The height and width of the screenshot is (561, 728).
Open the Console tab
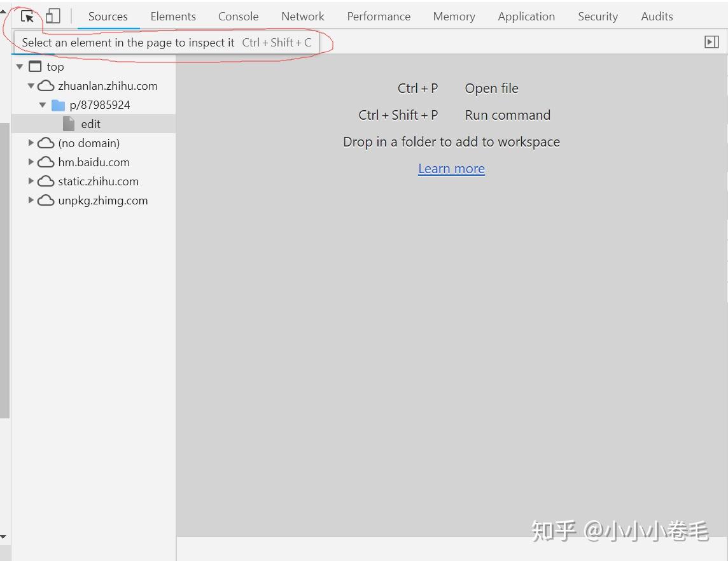pos(238,17)
